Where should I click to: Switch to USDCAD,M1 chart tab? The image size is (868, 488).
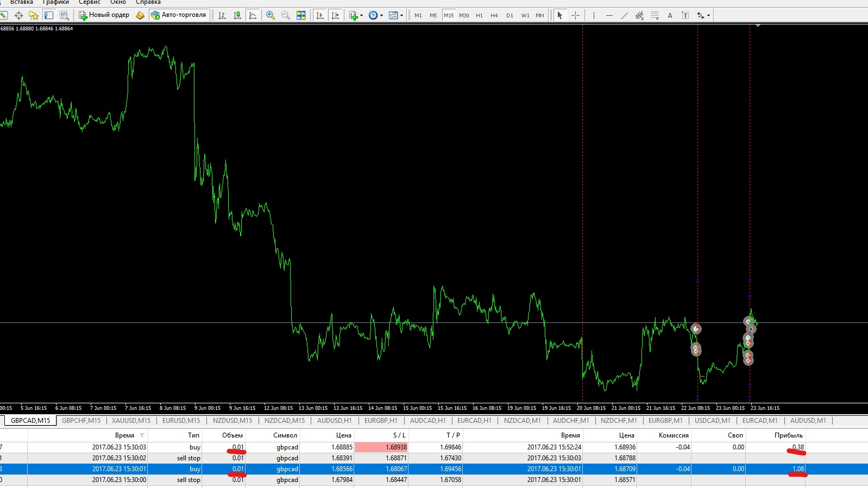coord(712,421)
